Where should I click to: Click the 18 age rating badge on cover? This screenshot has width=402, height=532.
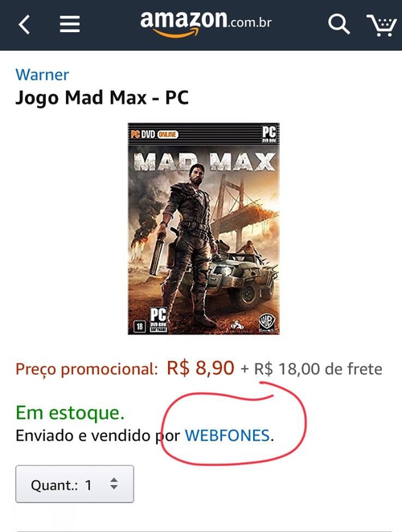[139, 326]
